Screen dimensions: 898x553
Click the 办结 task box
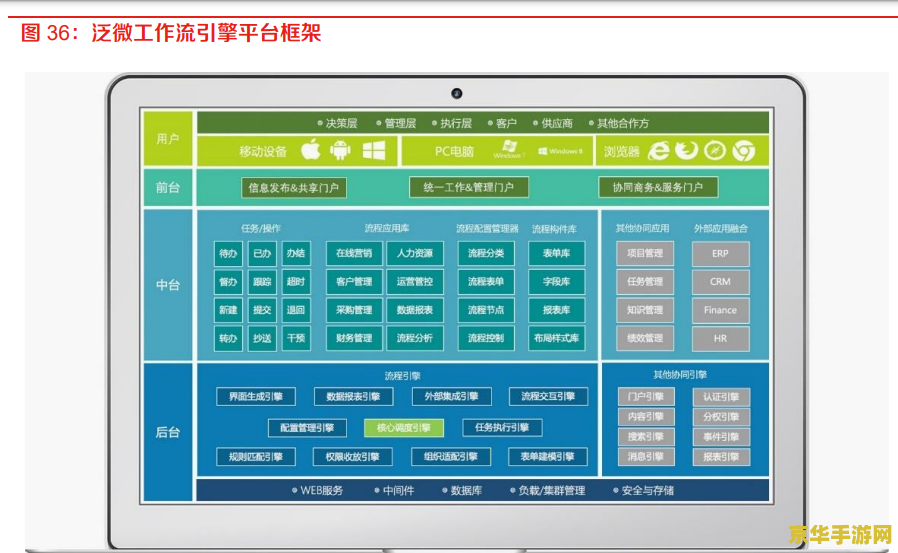point(296,254)
